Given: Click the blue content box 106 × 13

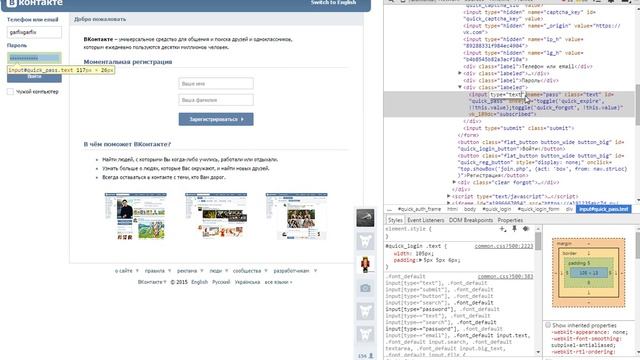Looking at the screenshot, I should (589, 273).
